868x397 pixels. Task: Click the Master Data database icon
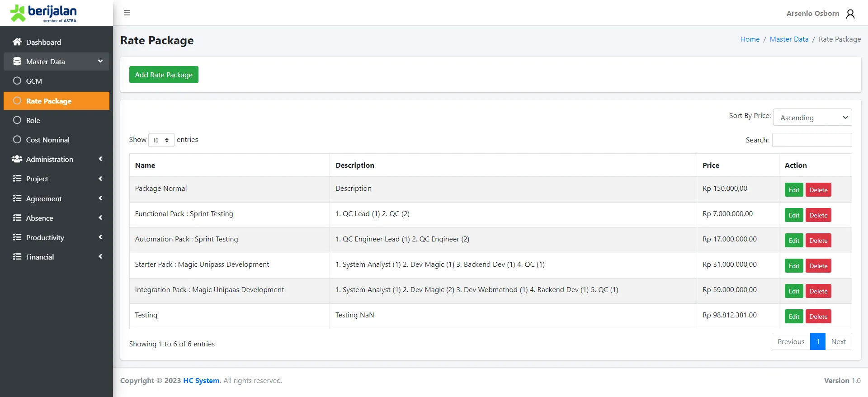click(17, 61)
